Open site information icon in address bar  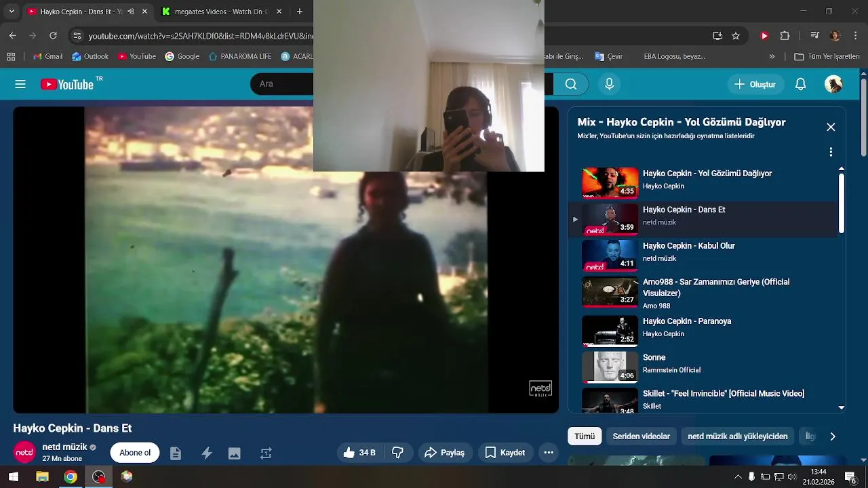(77, 36)
